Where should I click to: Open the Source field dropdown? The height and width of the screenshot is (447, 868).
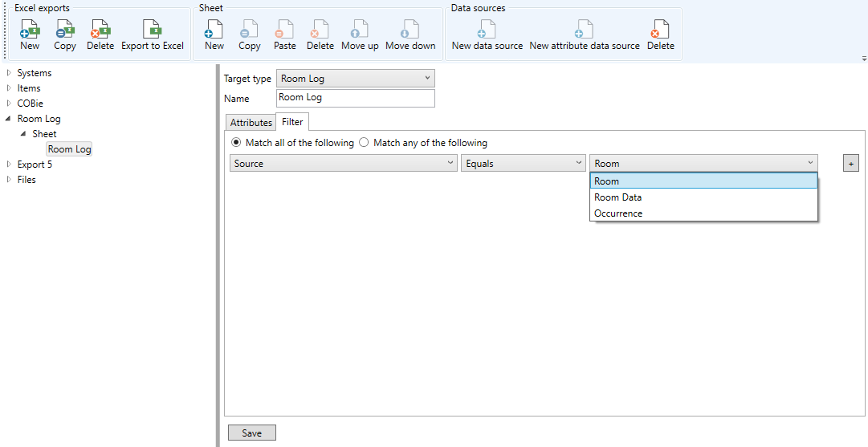(344, 163)
